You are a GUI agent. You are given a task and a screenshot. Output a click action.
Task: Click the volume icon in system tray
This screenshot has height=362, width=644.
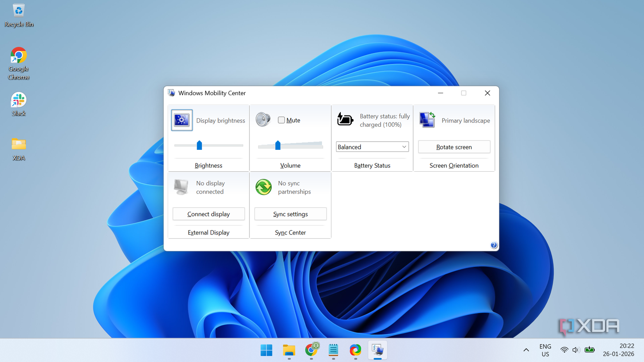point(576,350)
